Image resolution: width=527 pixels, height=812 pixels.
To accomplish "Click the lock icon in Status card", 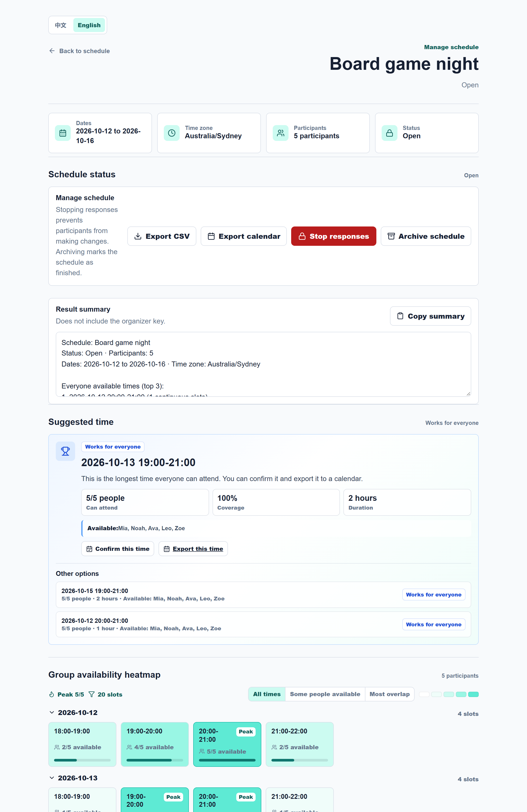I will (x=390, y=133).
